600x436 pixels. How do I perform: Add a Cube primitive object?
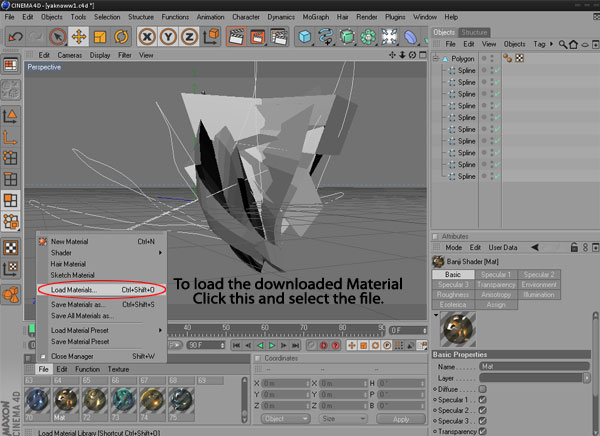coord(305,37)
